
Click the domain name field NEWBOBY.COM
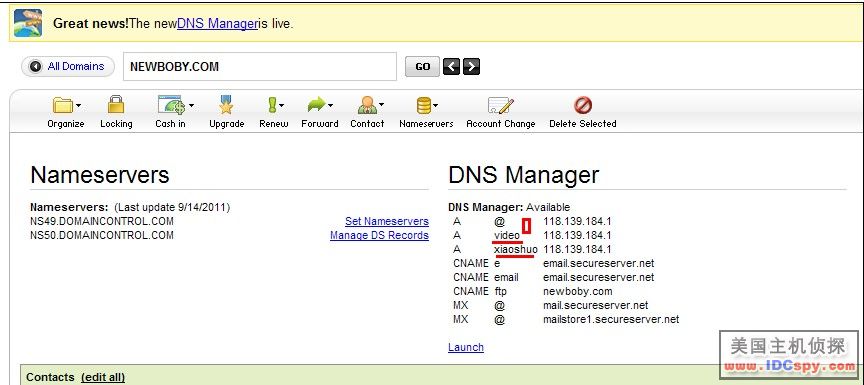tap(260, 67)
